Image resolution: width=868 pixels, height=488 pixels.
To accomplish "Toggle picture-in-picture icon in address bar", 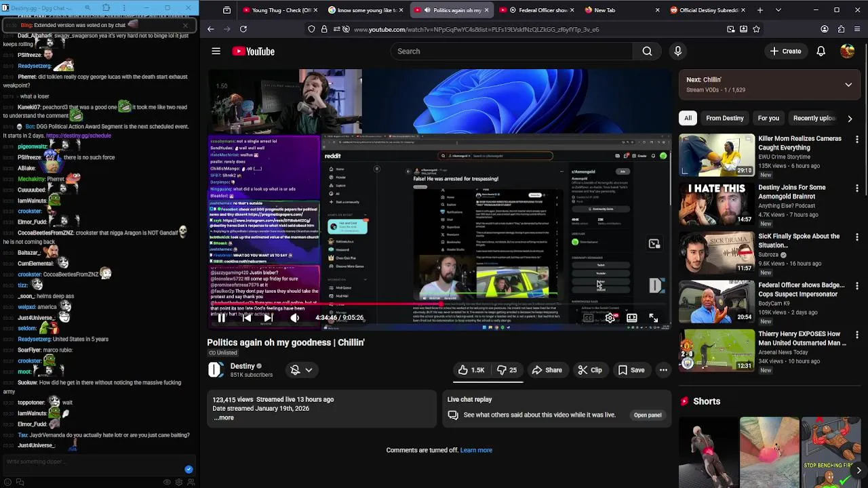I will [x=730, y=29].
